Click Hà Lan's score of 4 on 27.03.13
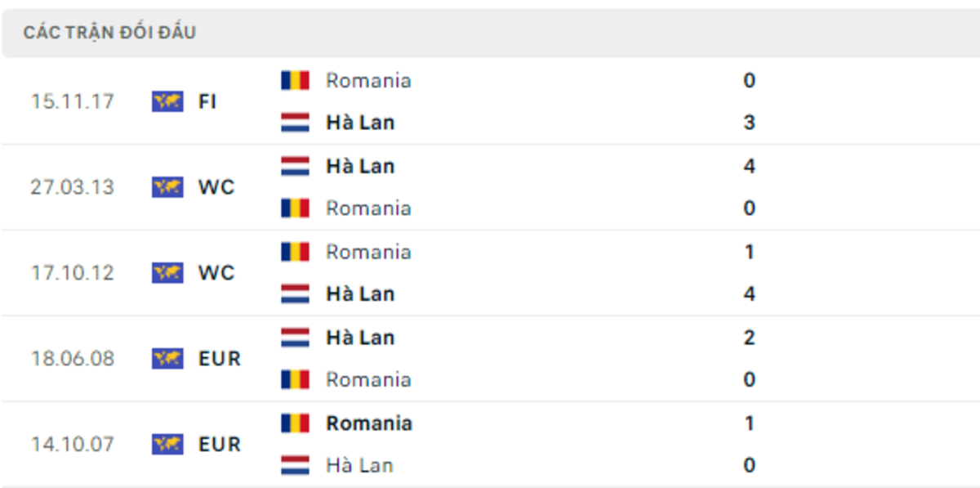Screen dimensions: 980x488 click(x=749, y=166)
